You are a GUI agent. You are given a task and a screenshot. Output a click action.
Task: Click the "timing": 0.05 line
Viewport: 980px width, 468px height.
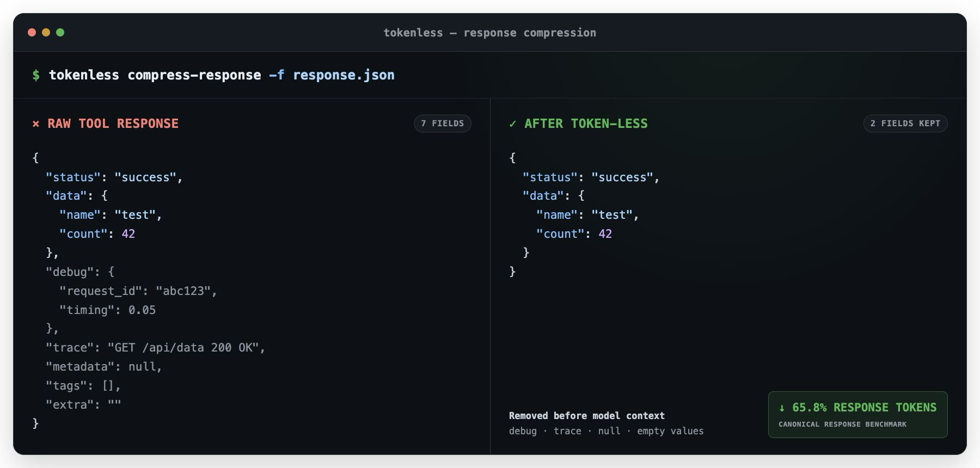tap(107, 310)
